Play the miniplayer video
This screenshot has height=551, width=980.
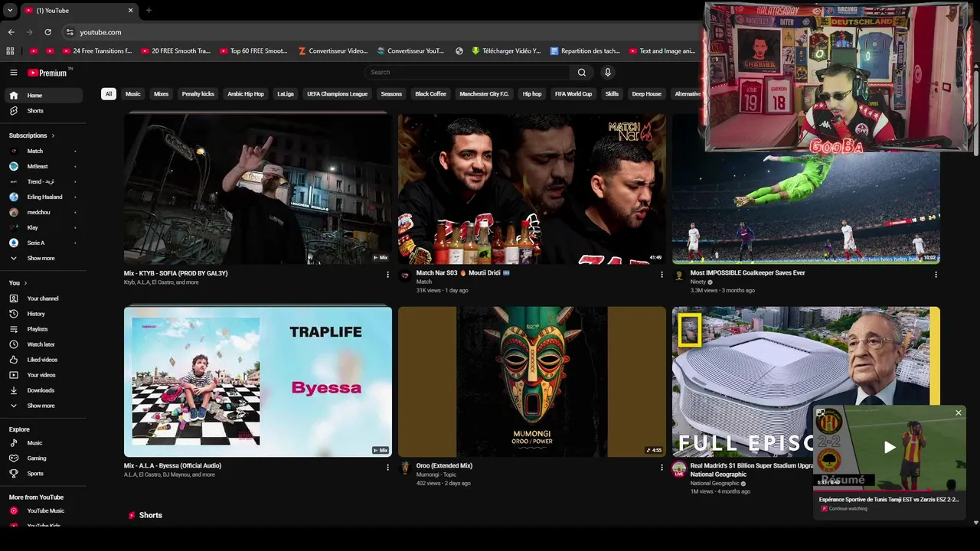tap(889, 448)
